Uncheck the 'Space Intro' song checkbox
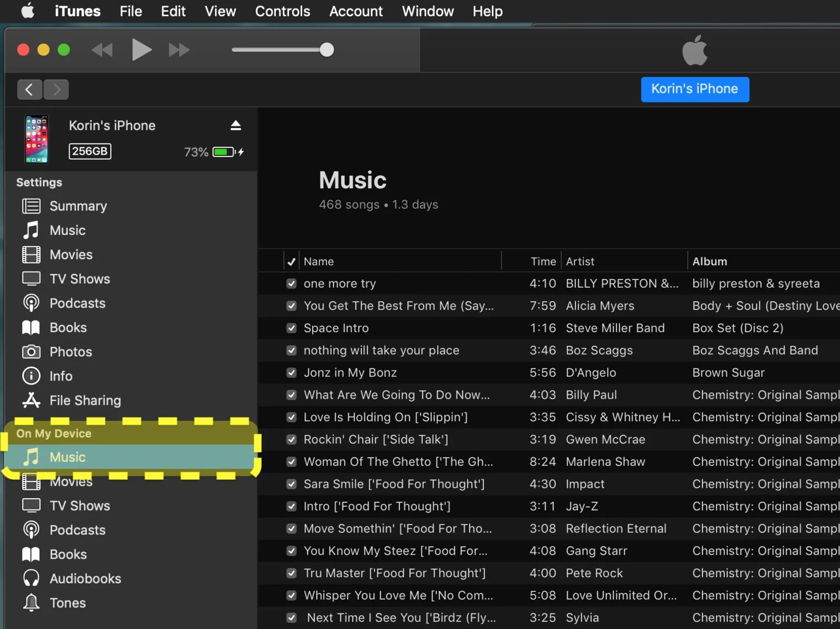The width and height of the screenshot is (840, 629). tap(291, 328)
